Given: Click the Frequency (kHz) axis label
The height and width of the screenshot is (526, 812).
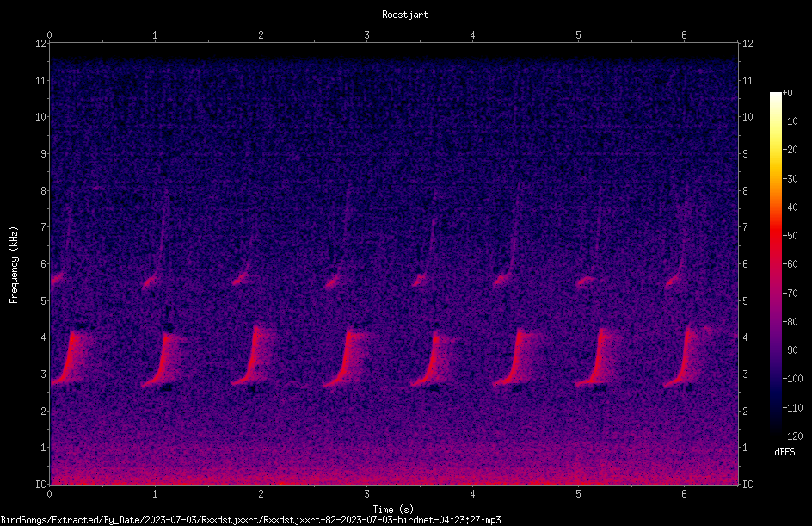Looking at the screenshot, I should pos(14,265).
